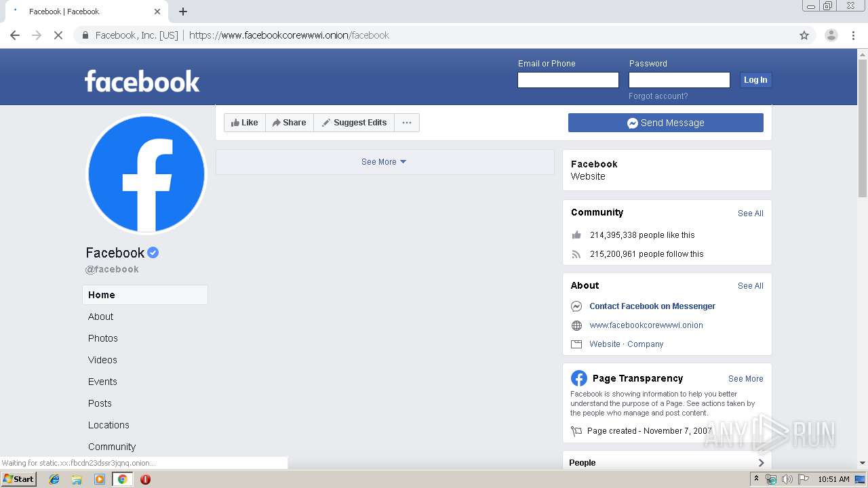This screenshot has width=868, height=488.
Task: Click Chrome icon on taskbar
Action: pyautogui.click(x=122, y=479)
